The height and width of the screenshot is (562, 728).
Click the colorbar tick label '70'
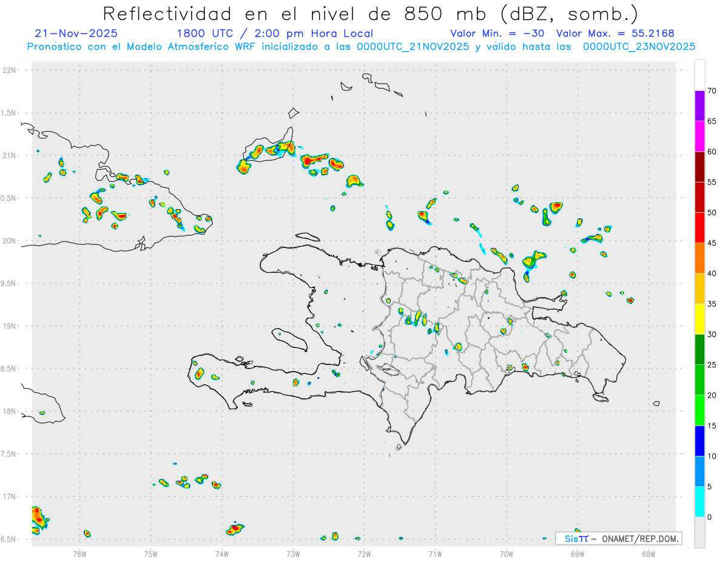713,91
